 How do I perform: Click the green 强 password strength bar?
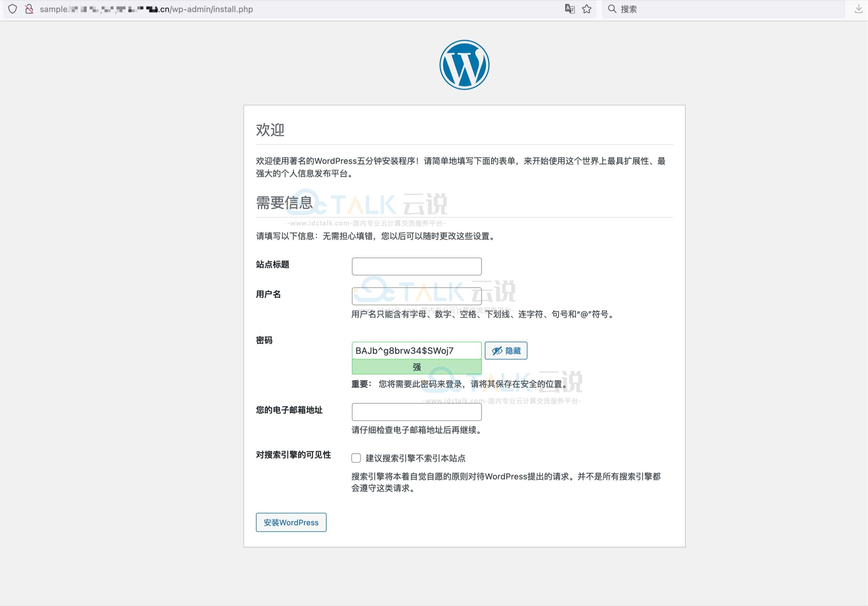[417, 367]
